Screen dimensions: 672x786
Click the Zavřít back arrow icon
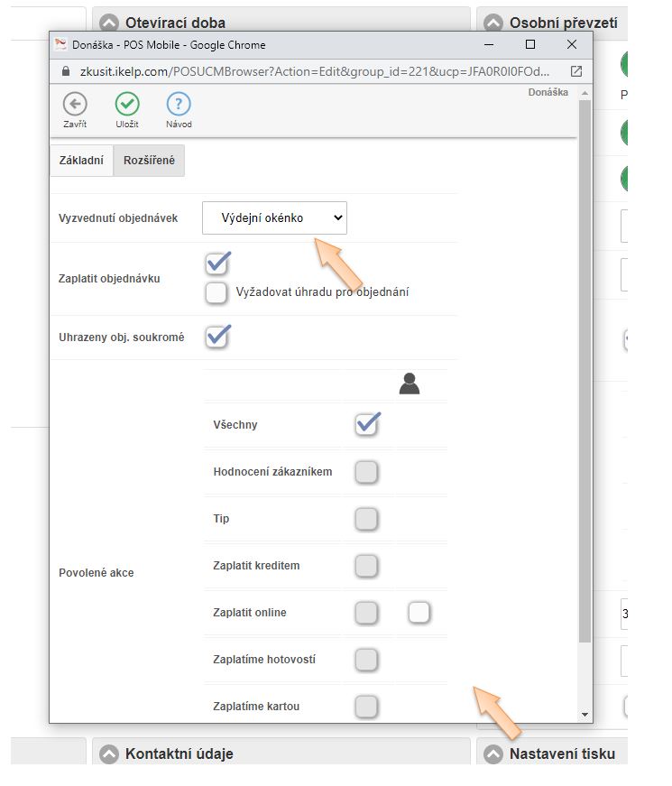tap(75, 103)
